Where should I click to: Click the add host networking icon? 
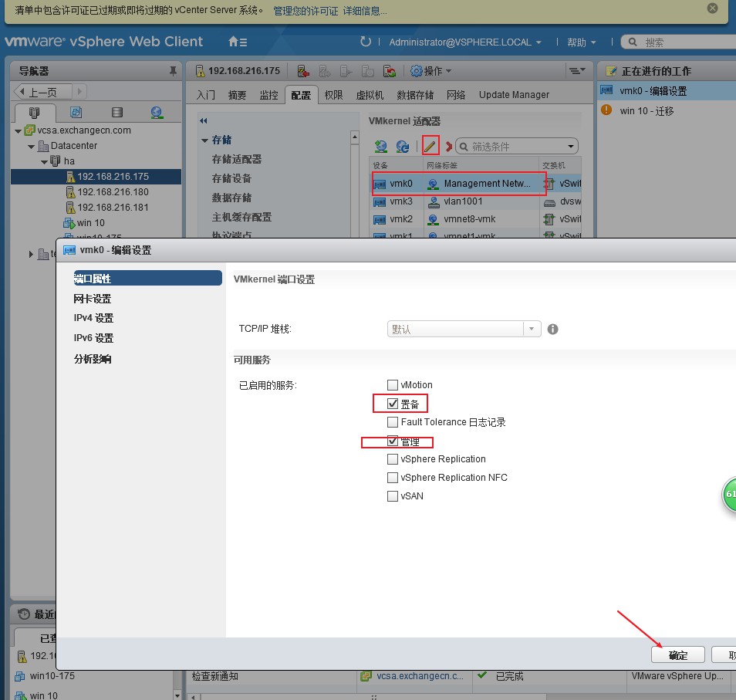(380, 147)
